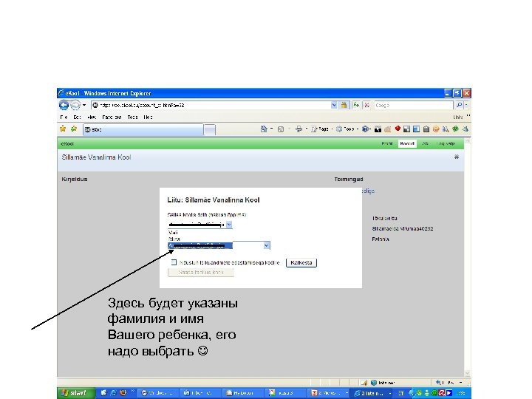Open the recent pages arrow beside Forward
Viewport: 532px width, 399px height.
[84, 105]
